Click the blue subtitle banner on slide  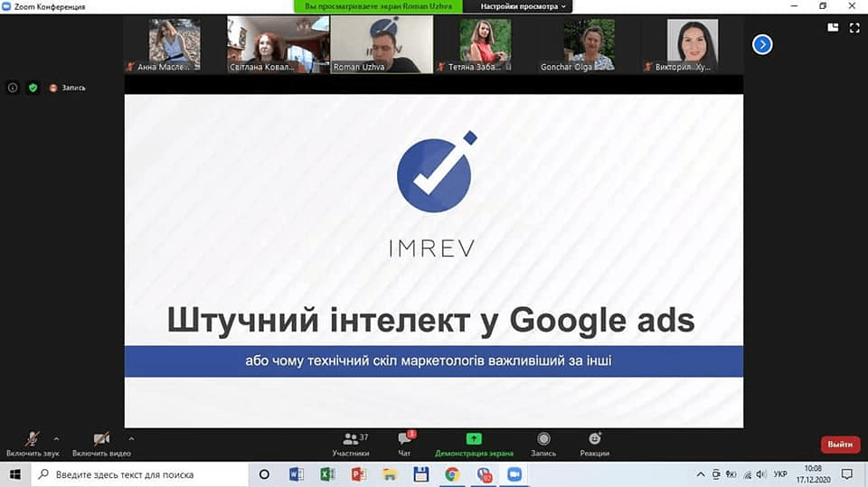click(433, 361)
